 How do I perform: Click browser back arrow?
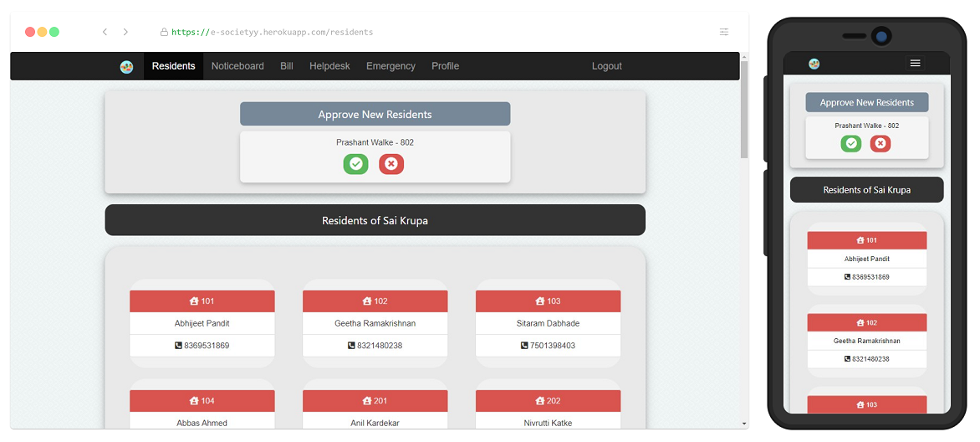pyautogui.click(x=105, y=32)
